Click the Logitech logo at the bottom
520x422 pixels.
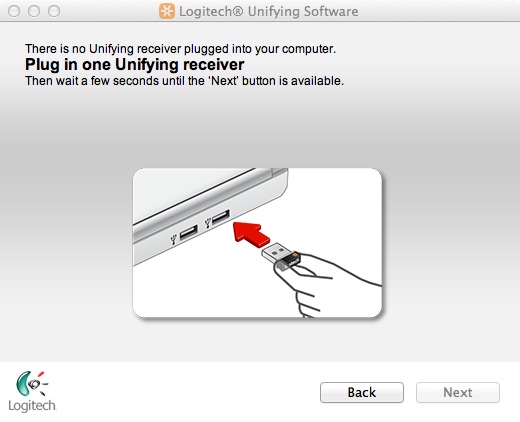coord(32,392)
